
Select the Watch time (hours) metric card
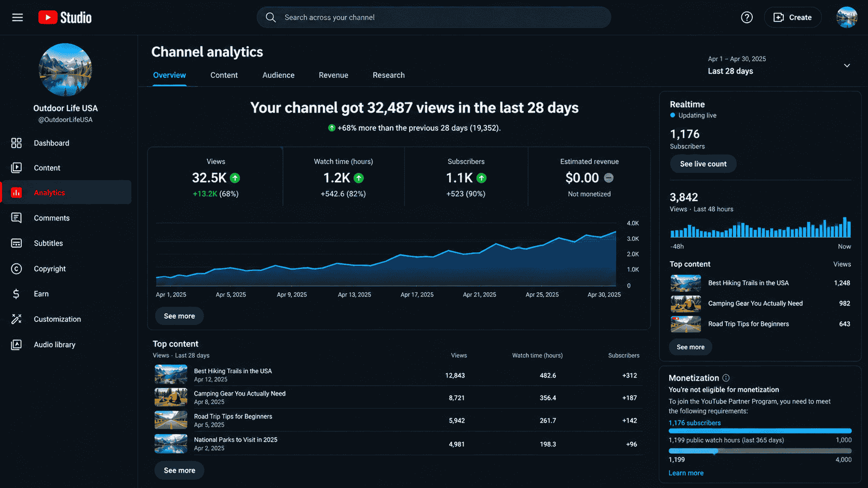(x=344, y=177)
